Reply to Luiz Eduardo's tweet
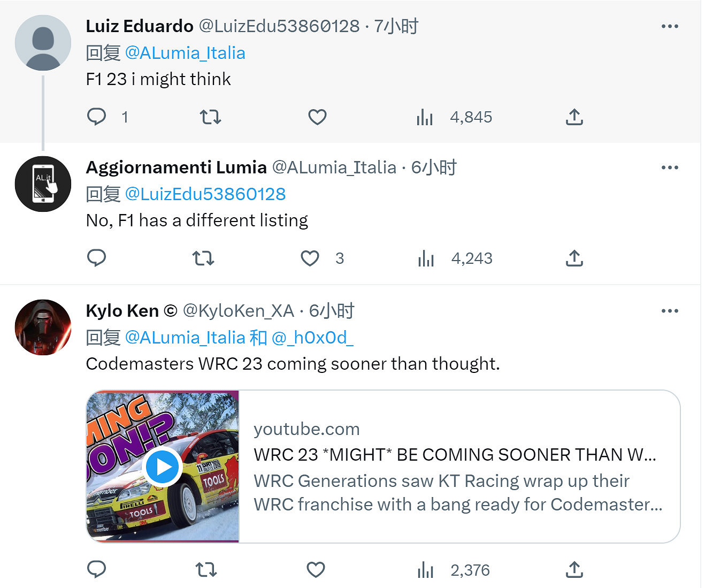Viewport: 705px width, 588px height. click(97, 117)
